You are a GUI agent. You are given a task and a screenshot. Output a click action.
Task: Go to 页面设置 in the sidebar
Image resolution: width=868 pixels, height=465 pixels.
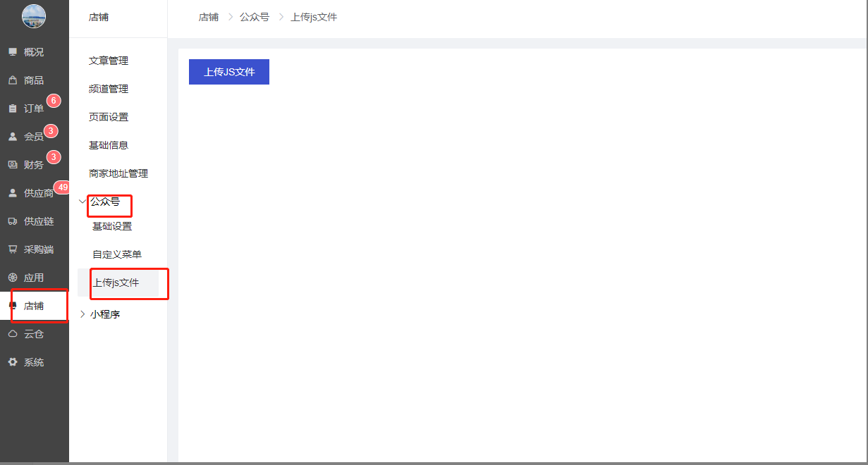pos(109,118)
